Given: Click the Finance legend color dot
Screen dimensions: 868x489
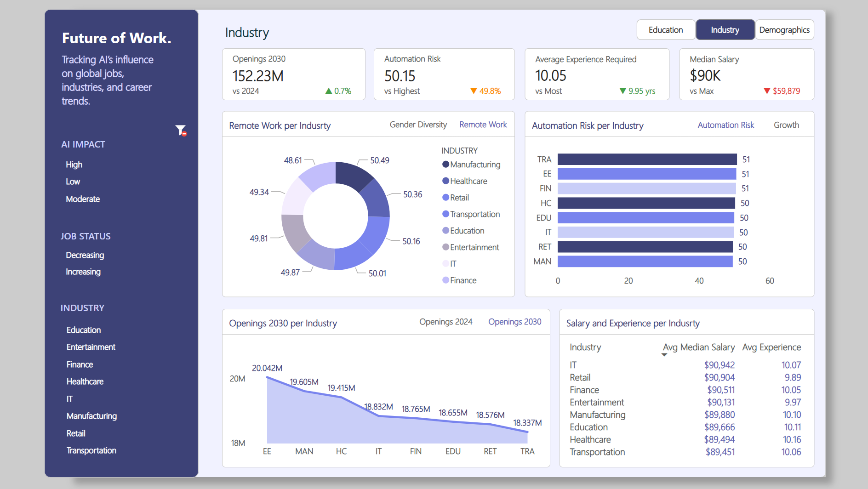Looking at the screenshot, I should [x=445, y=280].
